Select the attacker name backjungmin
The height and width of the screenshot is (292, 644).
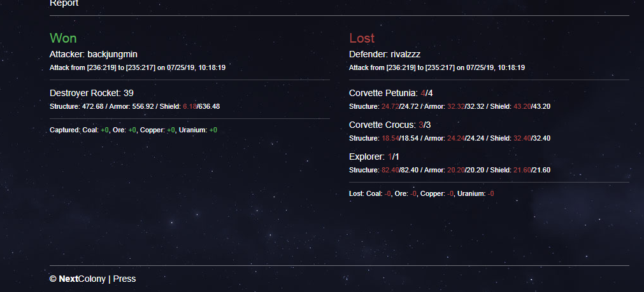pyautogui.click(x=113, y=54)
